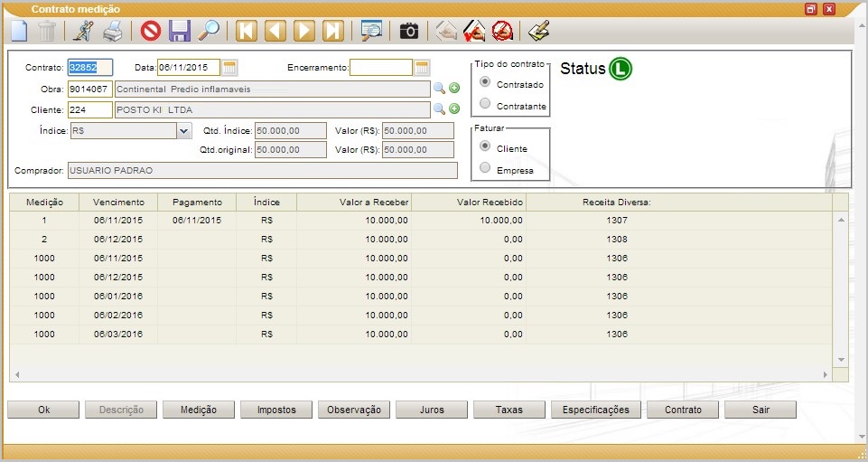Sort by the Medição column header
868x462 pixels.
44,203
